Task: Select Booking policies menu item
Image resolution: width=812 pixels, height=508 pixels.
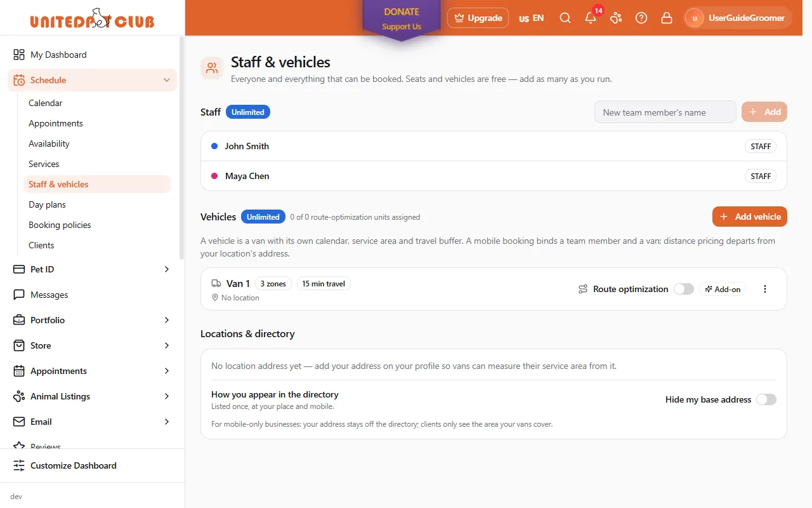Action: tap(60, 225)
